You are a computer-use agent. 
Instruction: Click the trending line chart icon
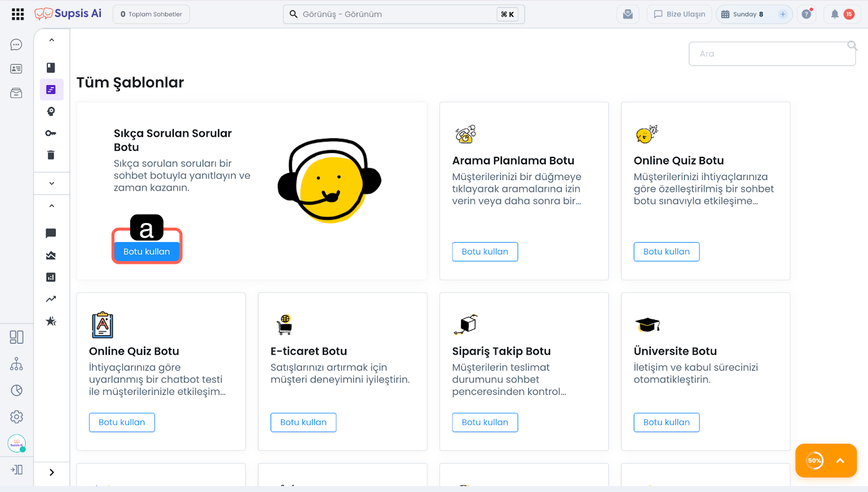coord(51,299)
